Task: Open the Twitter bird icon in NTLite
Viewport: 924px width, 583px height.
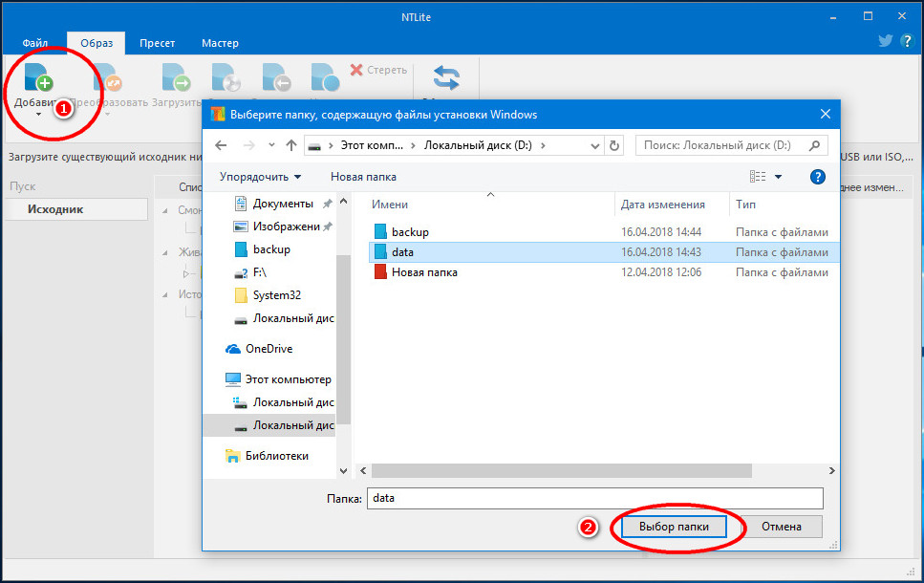Action: point(885,41)
